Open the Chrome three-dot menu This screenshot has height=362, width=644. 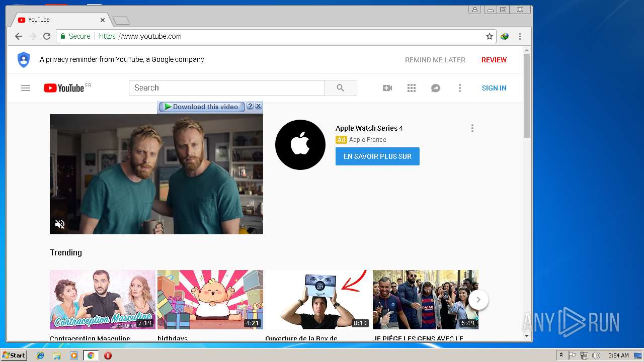520,36
